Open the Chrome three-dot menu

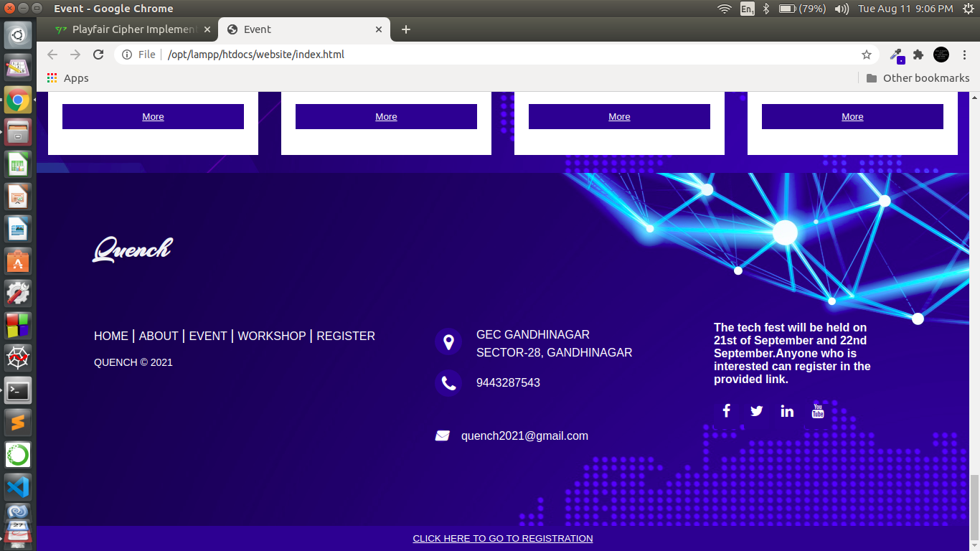click(964, 55)
